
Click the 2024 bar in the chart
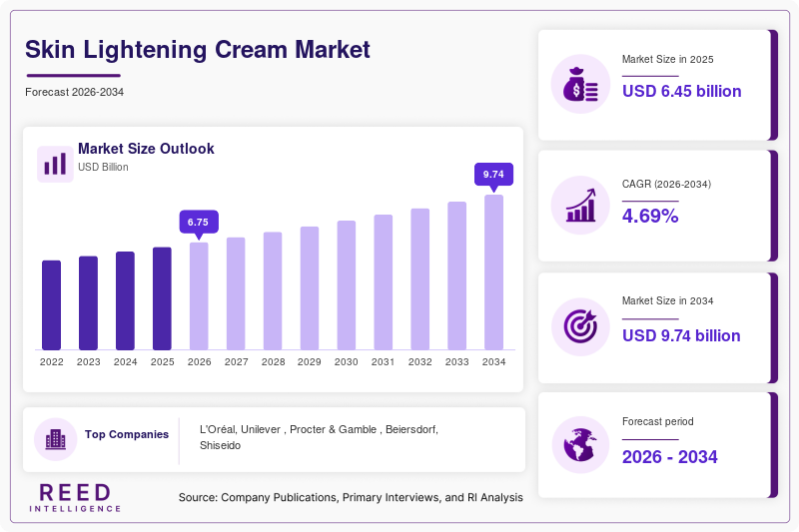126,300
